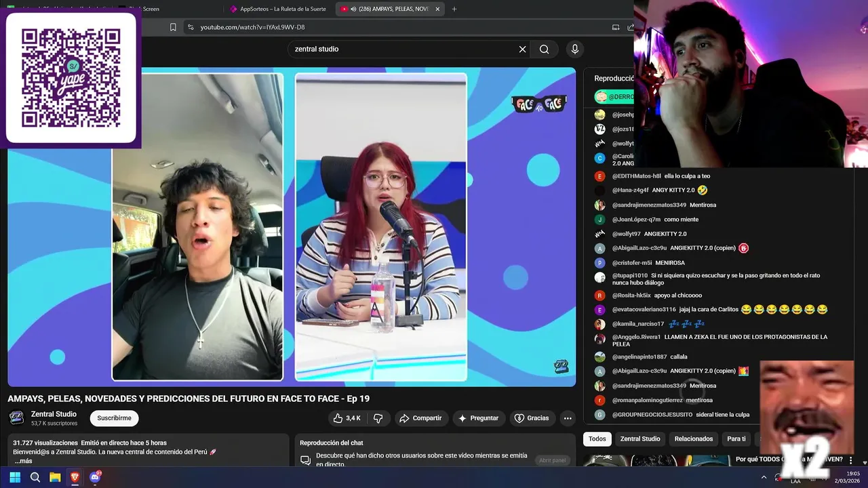This screenshot has width=868, height=488.
Task: Click the Brave browser taskbar icon
Action: pyautogui.click(x=75, y=477)
